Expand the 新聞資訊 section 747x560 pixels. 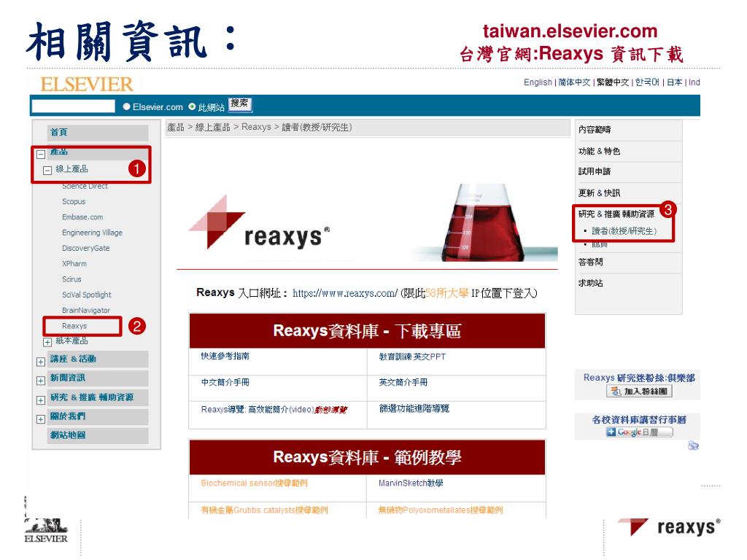click(x=41, y=381)
